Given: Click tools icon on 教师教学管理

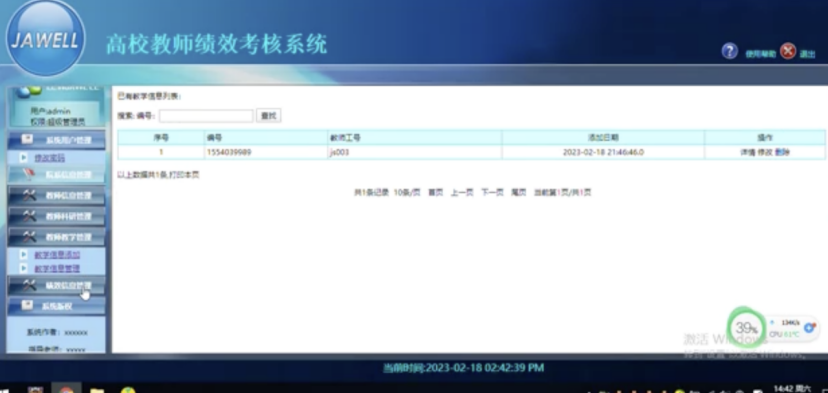Looking at the screenshot, I should [x=30, y=237].
